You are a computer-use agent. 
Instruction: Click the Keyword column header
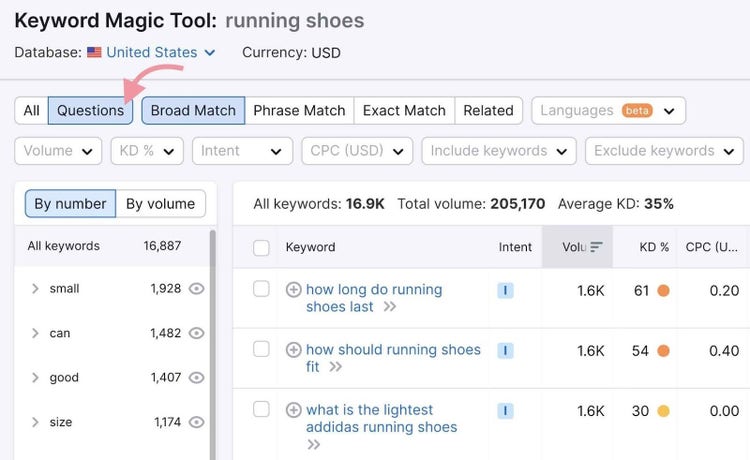[310, 247]
